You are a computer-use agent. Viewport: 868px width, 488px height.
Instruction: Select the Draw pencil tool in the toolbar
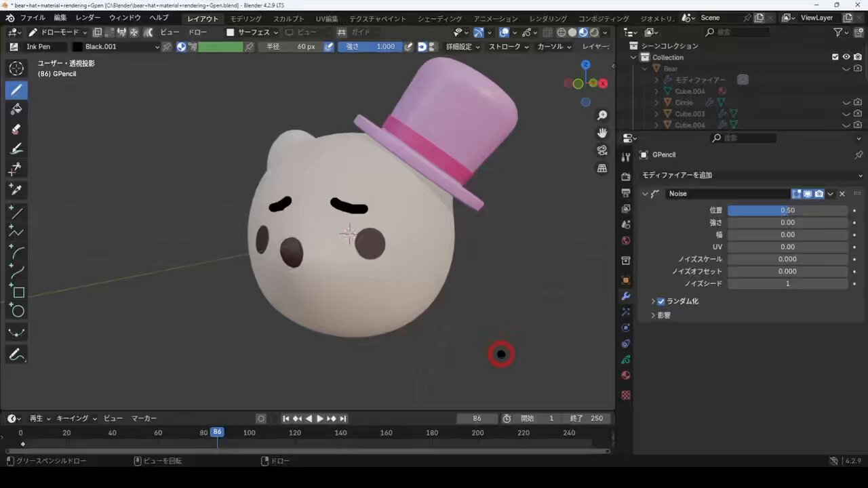(x=17, y=89)
